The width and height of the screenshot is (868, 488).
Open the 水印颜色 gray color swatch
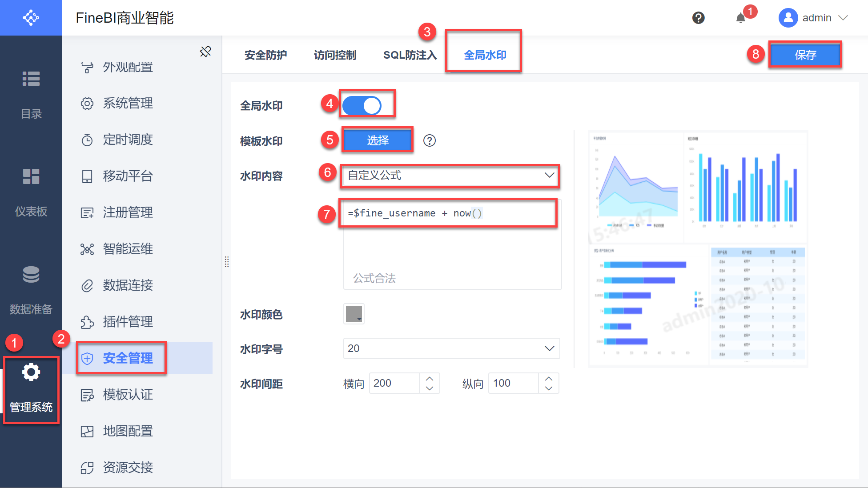pyautogui.click(x=354, y=314)
